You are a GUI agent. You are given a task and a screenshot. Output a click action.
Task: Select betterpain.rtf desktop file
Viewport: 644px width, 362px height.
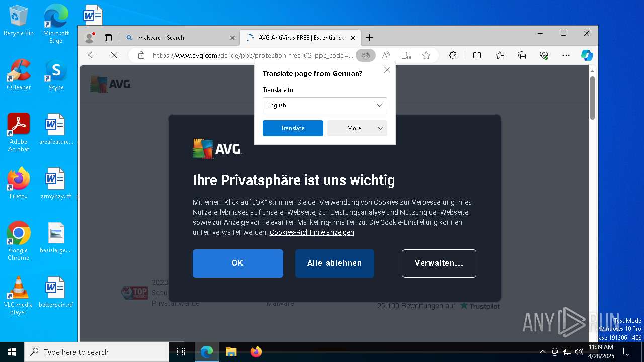click(x=56, y=292)
